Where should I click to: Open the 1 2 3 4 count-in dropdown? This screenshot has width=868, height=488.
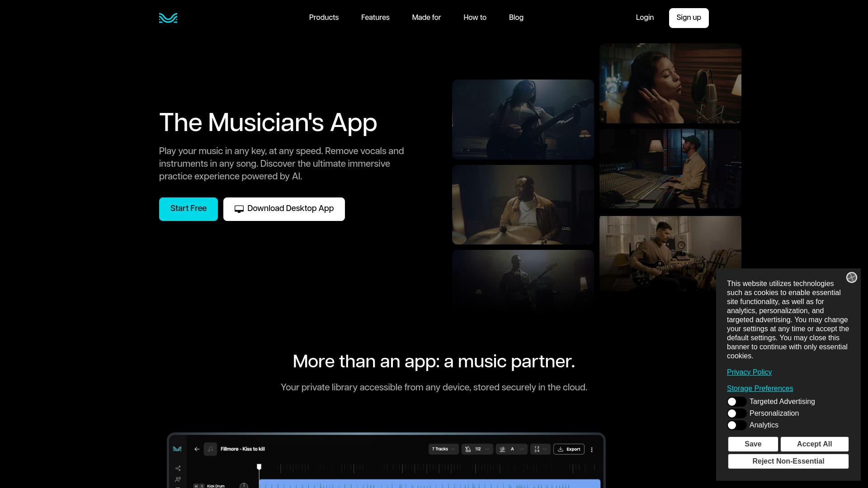point(540,449)
